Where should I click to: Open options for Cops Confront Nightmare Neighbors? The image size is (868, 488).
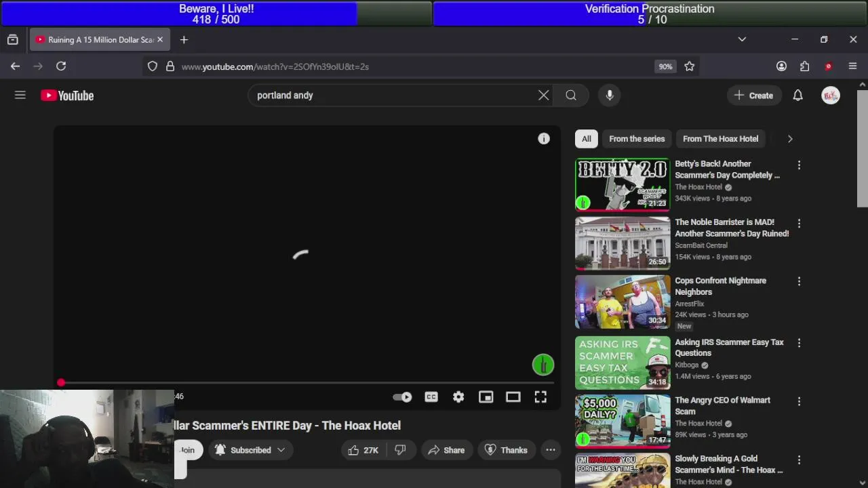click(799, 282)
